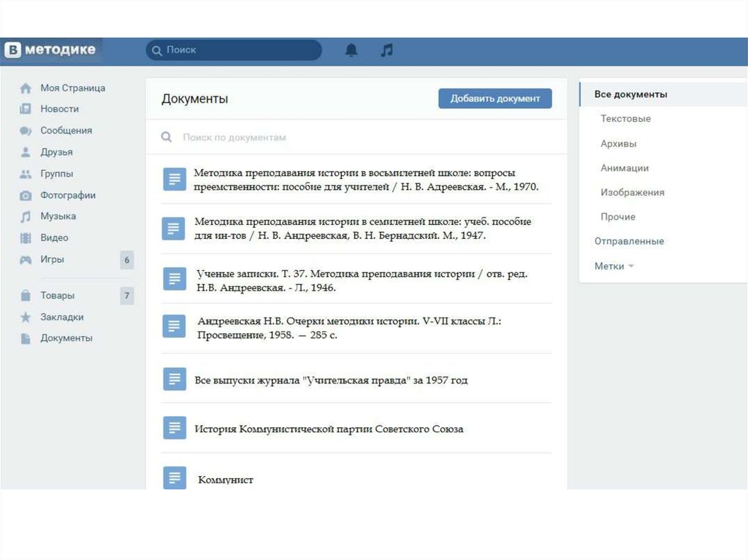Click the magnifier icon in document search
Screen dimensions: 748x560
[x=167, y=137]
